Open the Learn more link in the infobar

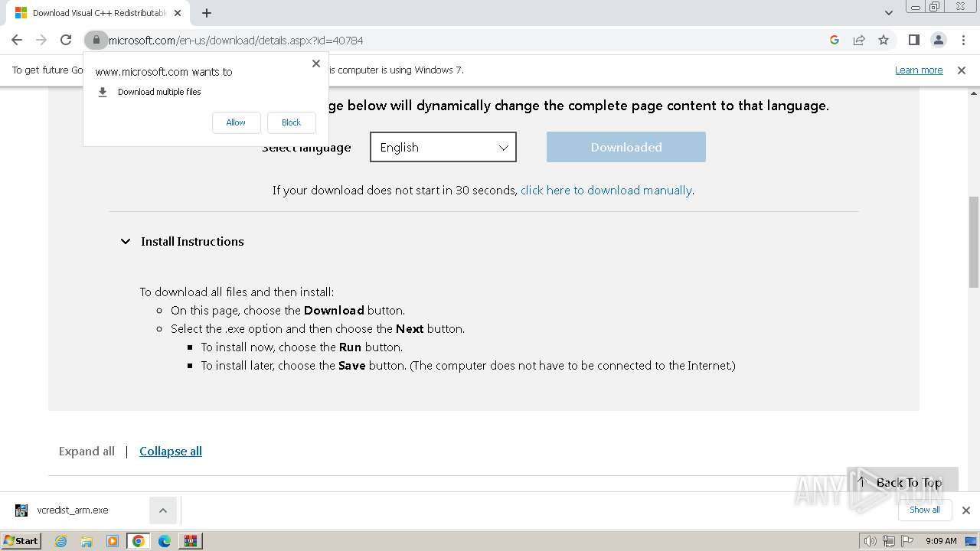pos(918,70)
